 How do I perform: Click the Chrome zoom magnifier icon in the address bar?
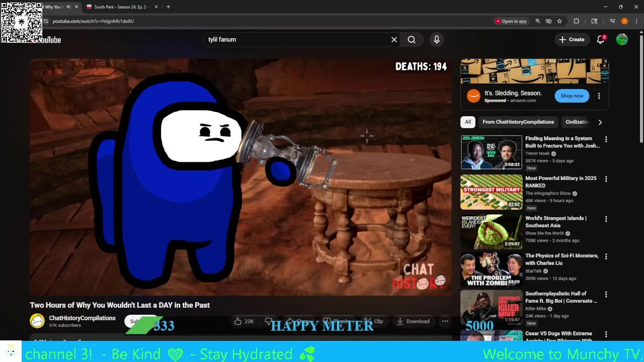538,21
